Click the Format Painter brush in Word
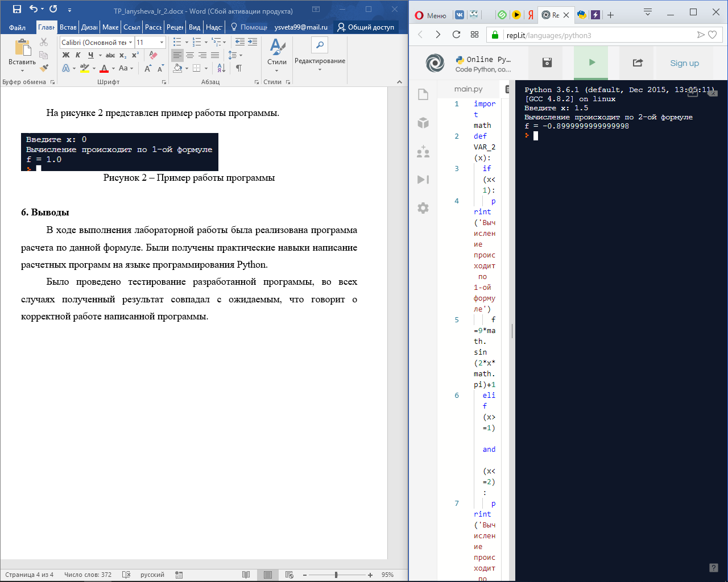728x582 pixels. pos(44,68)
